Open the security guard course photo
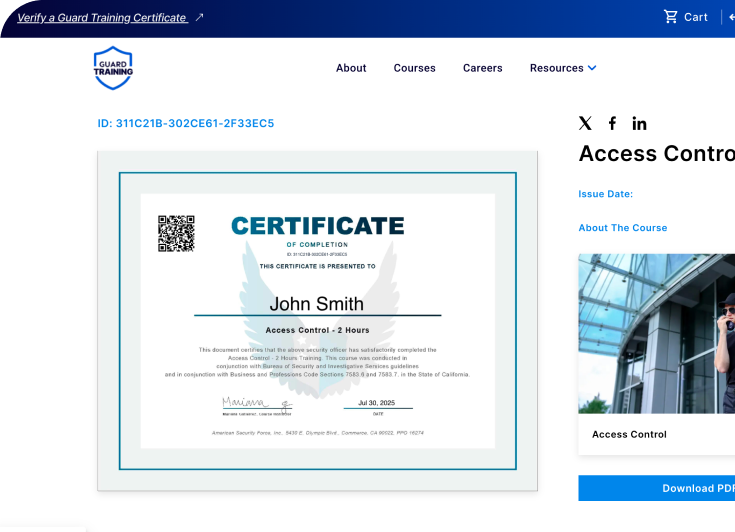Screen dimensions: 735x532 click(x=656, y=333)
